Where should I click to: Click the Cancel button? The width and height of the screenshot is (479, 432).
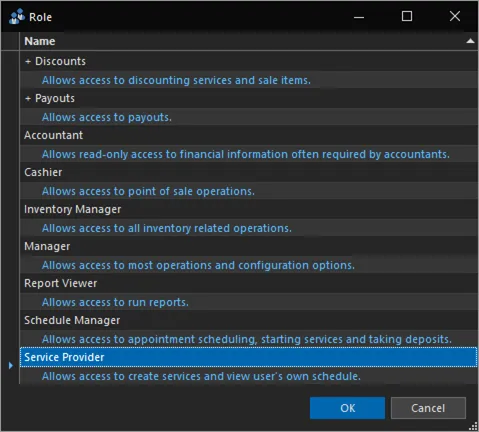(428, 408)
